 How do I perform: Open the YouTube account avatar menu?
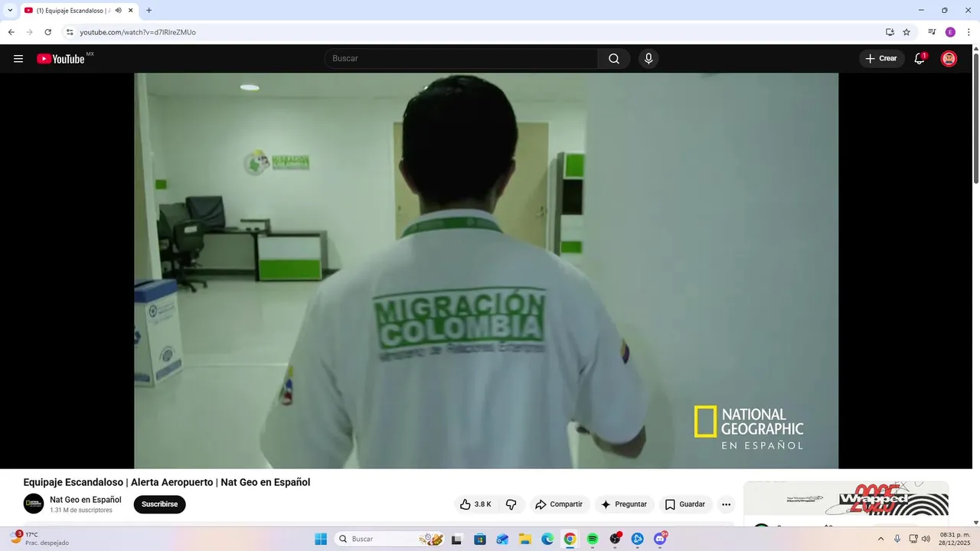point(949,59)
